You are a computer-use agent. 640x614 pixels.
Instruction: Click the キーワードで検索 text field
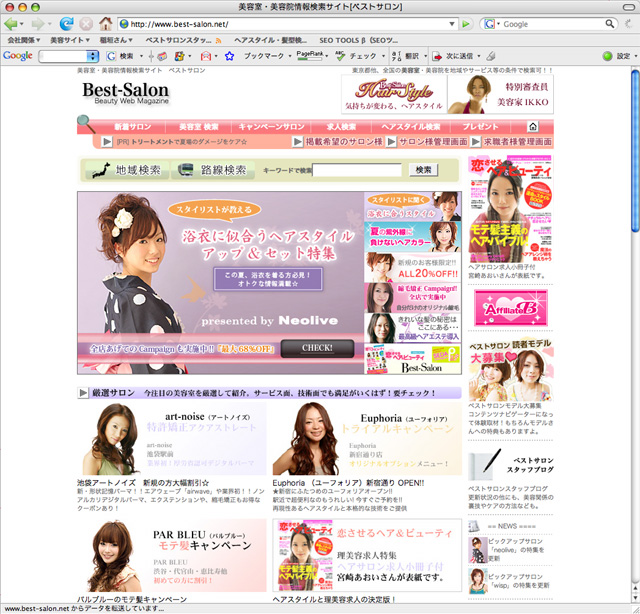point(357,170)
